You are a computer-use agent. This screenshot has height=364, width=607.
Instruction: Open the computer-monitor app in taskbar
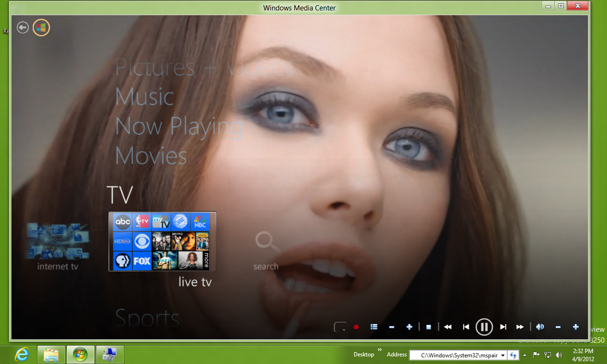coord(110,354)
